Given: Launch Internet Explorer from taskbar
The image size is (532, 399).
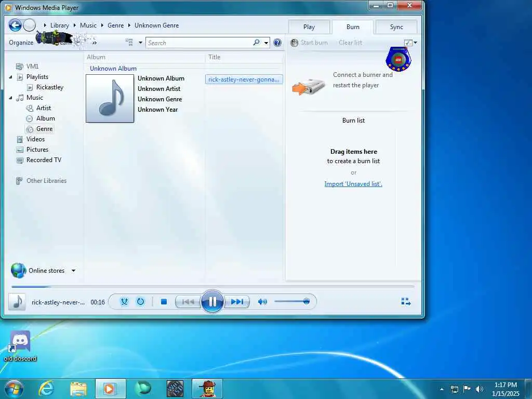Looking at the screenshot, I should coord(46,389).
